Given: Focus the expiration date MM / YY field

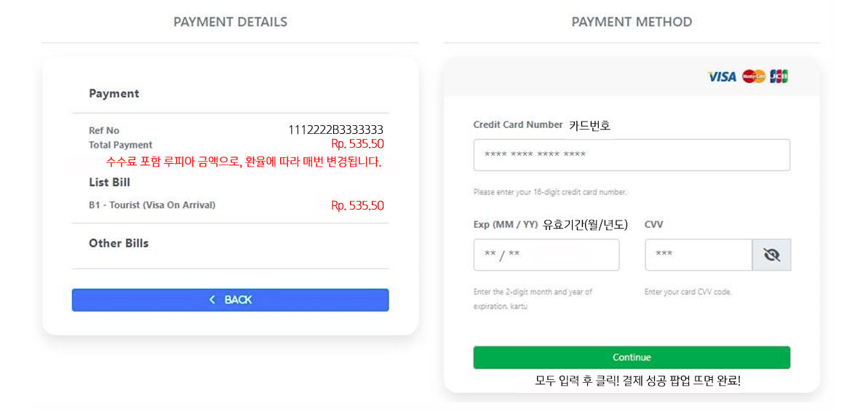Looking at the screenshot, I should (546, 255).
